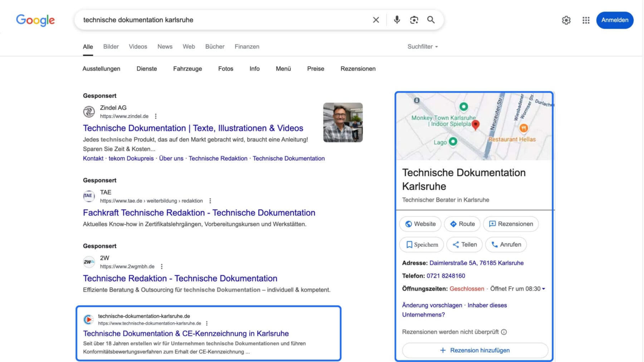Tap the info icon beside unverified reviews notice
The width and height of the screenshot is (644, 362).
pyautogui.click(x=504, y=332)
